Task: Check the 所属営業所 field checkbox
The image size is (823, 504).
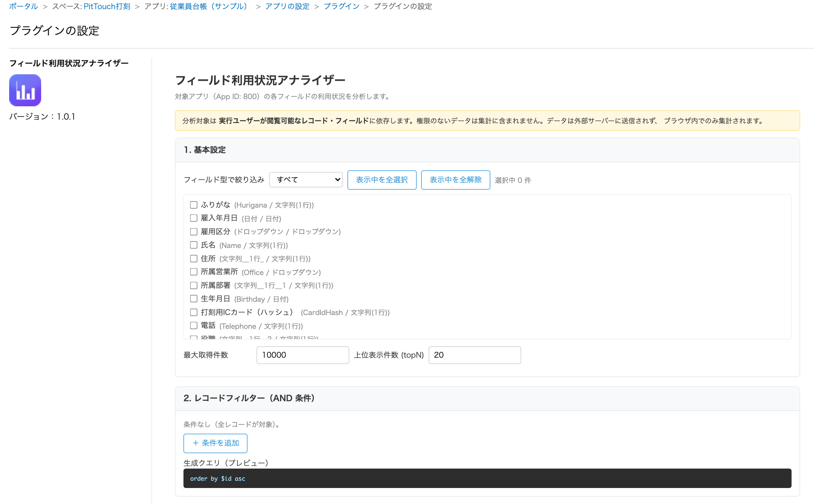Action: (x=194, y=272)
